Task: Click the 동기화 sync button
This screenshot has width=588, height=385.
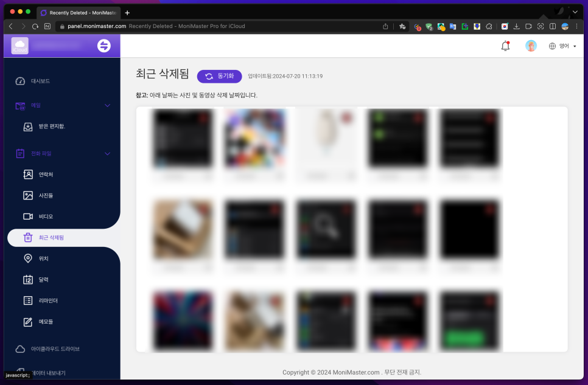Action: [219, 76]
